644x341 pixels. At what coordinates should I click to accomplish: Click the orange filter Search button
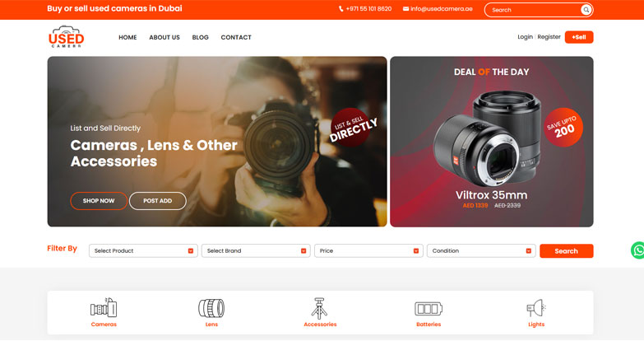pos(566,251)
